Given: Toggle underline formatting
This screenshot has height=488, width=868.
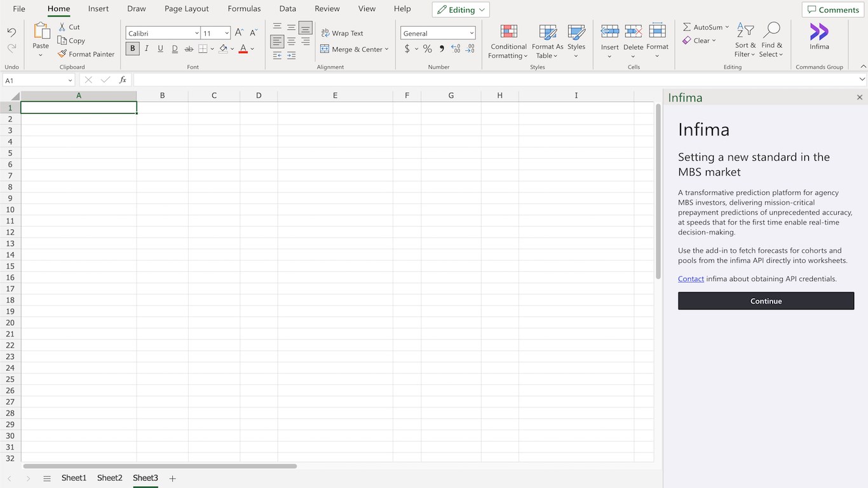Looking at the screenshot, I should point(160,49).
